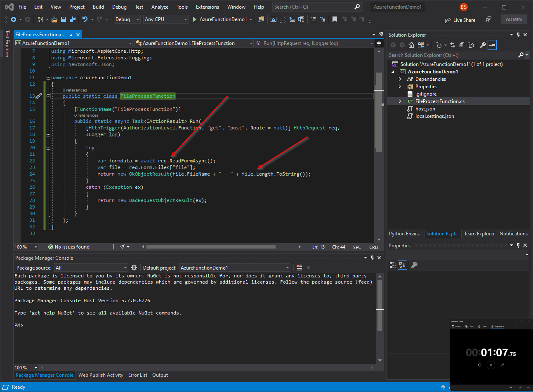The height and width of the screenshot is (392, 533).
Task: Click Collapse All in Solution Explorer toolbar
Action: click(x=461, y=45)
